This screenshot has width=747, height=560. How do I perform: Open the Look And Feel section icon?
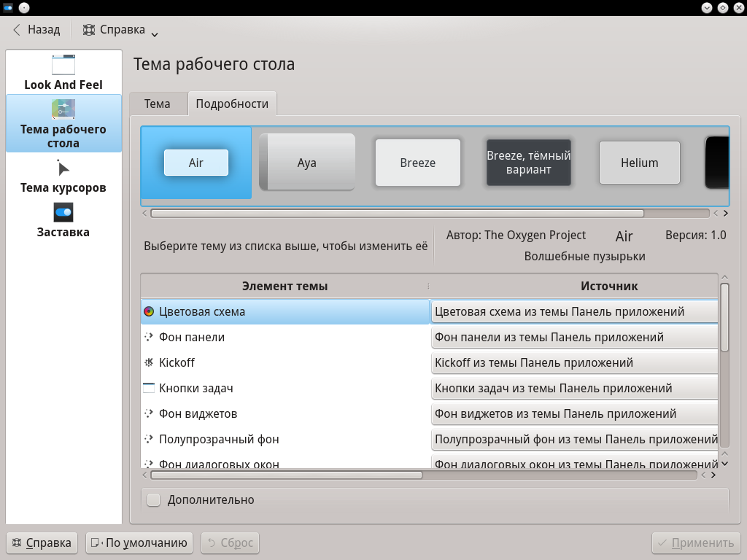63,65
